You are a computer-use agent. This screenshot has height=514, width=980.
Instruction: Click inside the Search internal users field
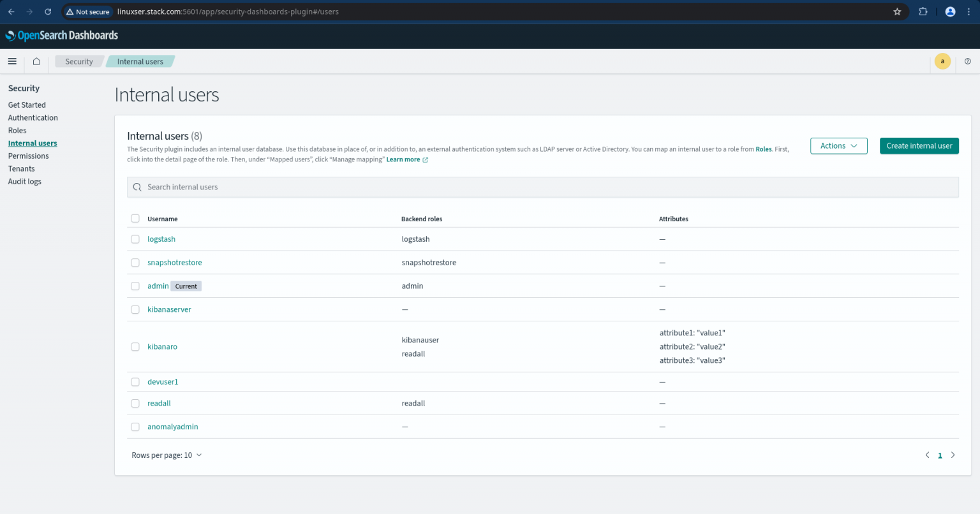click(x=319, y=187)
